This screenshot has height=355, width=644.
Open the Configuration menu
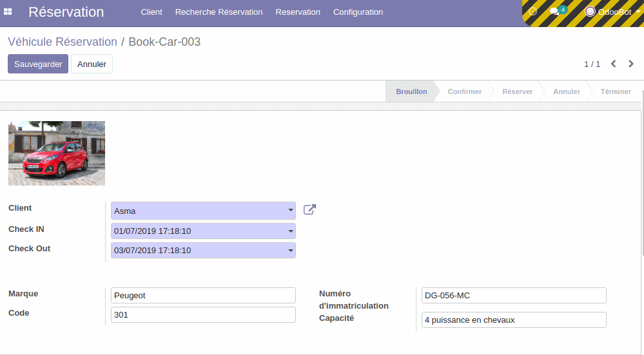coord(358,12)
